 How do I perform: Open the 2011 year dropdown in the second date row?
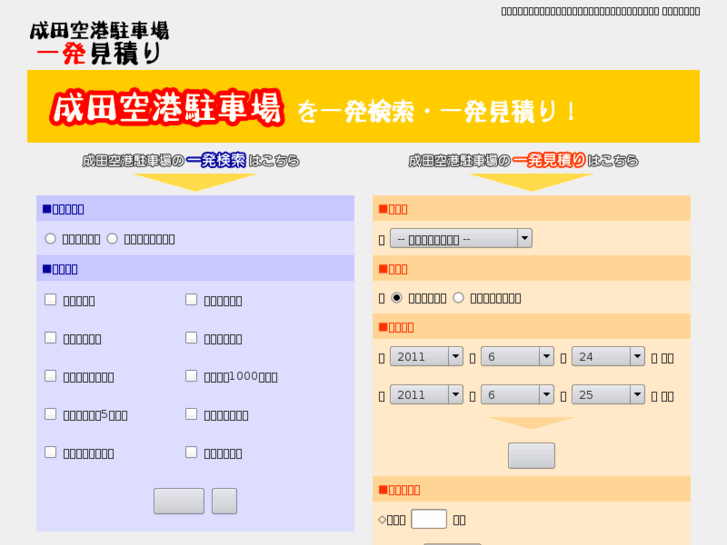click(426, 395)
